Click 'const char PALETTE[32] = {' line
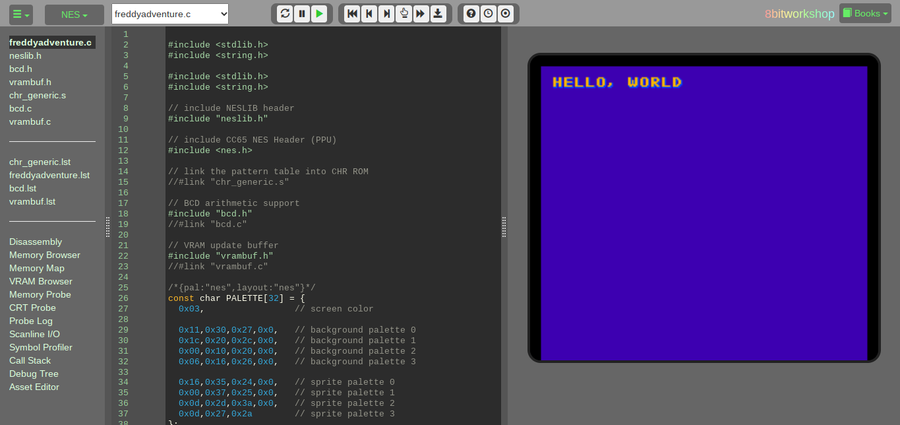The height and width of the screenshot is (425, 900). pyautogui.click(x=236, y=299)
